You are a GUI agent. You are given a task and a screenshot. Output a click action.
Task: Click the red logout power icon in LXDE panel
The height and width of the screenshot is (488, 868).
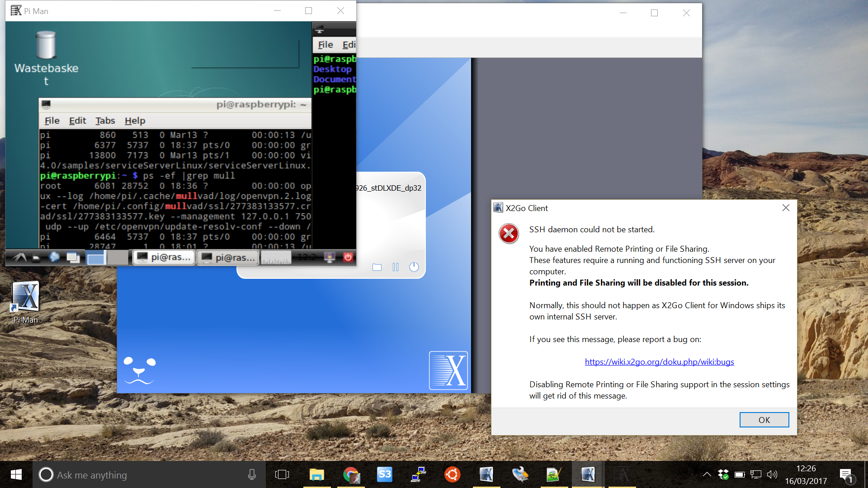click(x=348, y=258)
